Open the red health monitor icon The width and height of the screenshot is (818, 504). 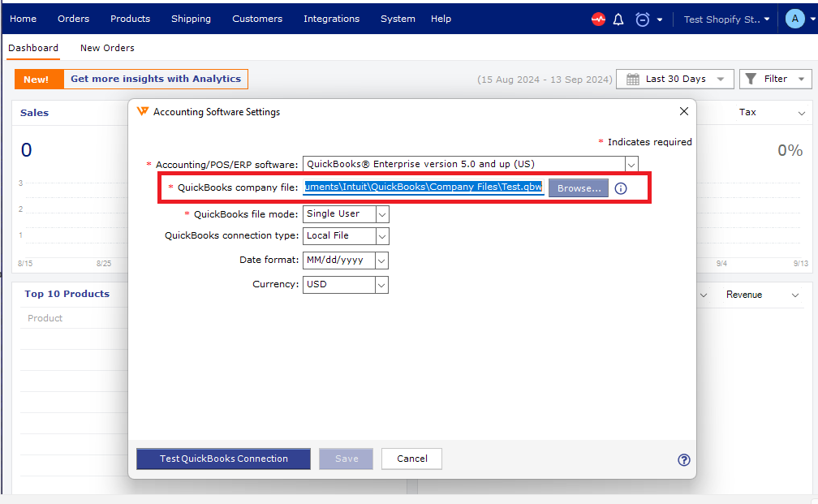[598, 19]
